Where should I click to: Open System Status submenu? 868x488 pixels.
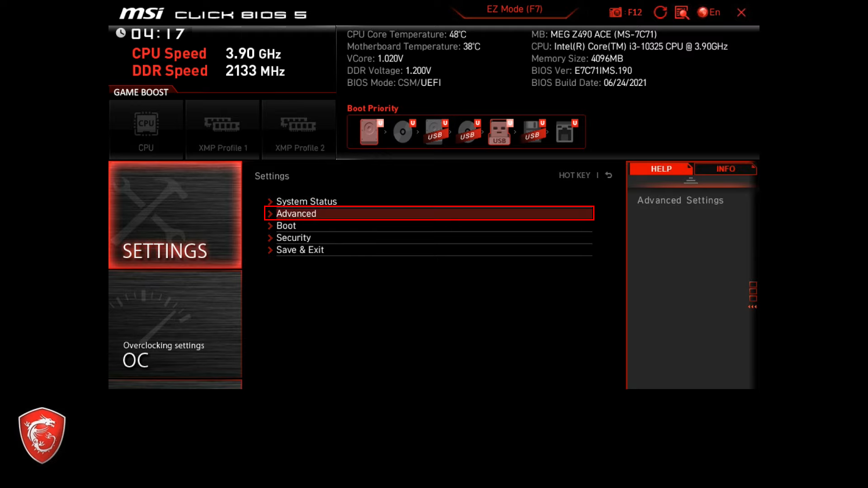coord(429,202)
